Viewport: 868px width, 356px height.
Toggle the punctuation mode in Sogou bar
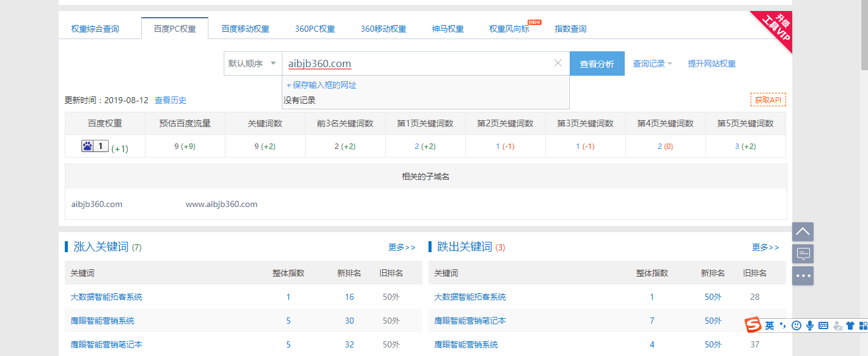click(783, 325)
